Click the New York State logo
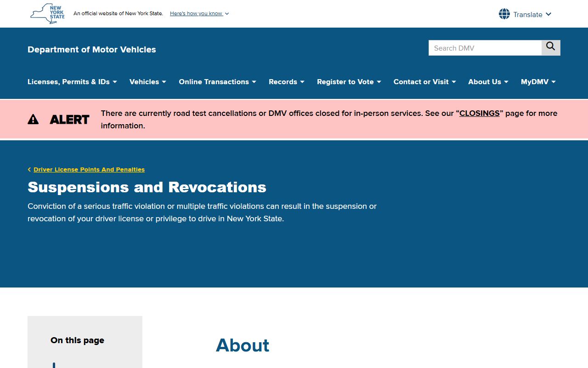The width and height of the screenshot is (588, 368). point(48,13)
